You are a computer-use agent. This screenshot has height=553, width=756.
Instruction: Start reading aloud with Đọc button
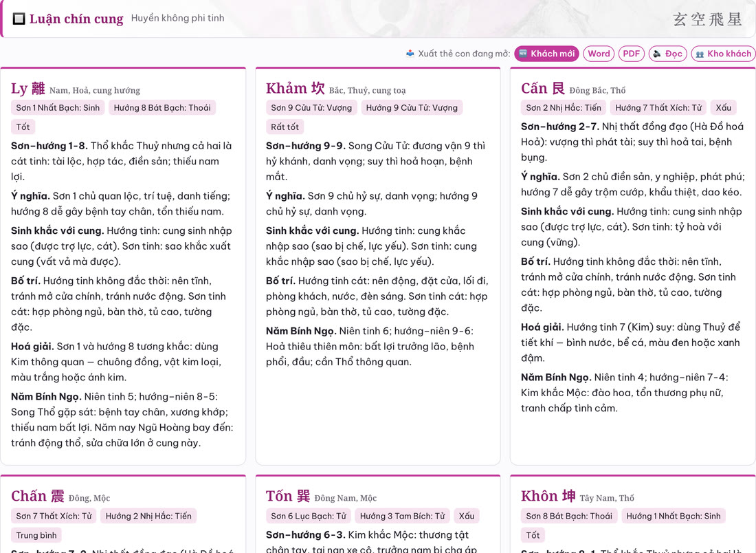click(x=668, y=54)
